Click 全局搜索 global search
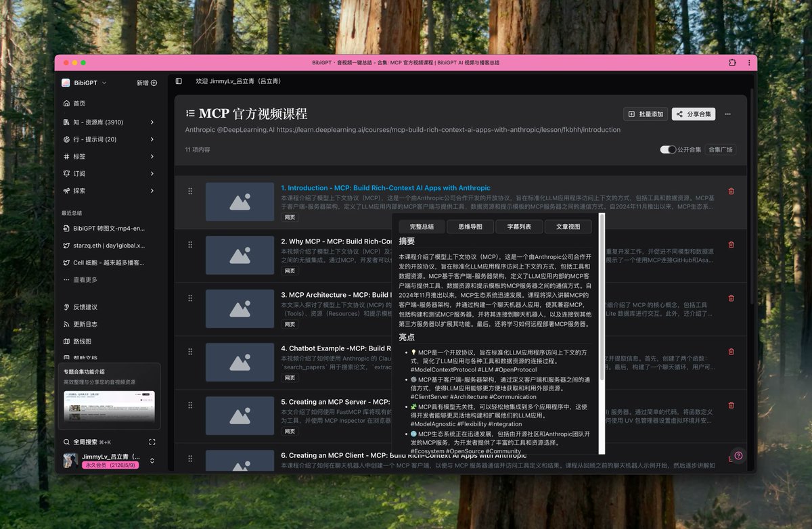 click(87, 442)
